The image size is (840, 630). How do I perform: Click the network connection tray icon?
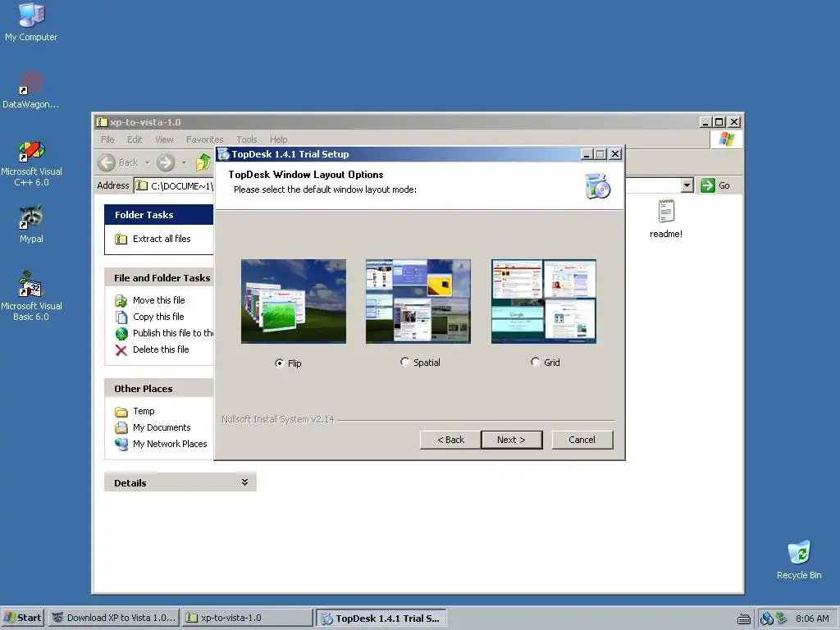767,619
